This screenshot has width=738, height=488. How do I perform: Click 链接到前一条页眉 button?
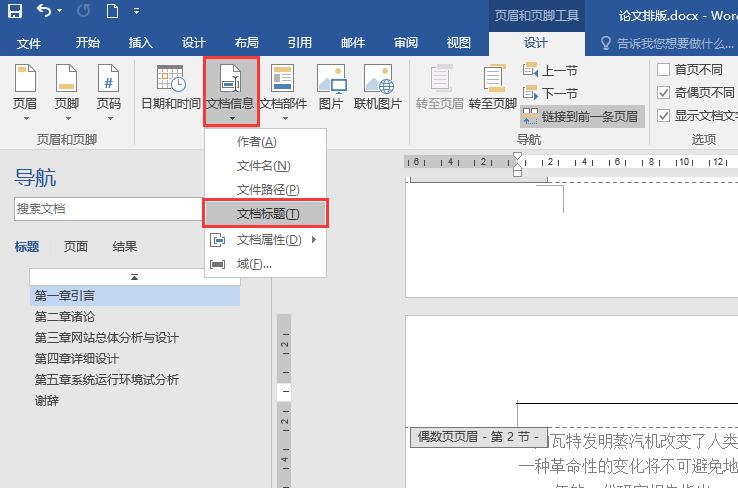(581, 116)
